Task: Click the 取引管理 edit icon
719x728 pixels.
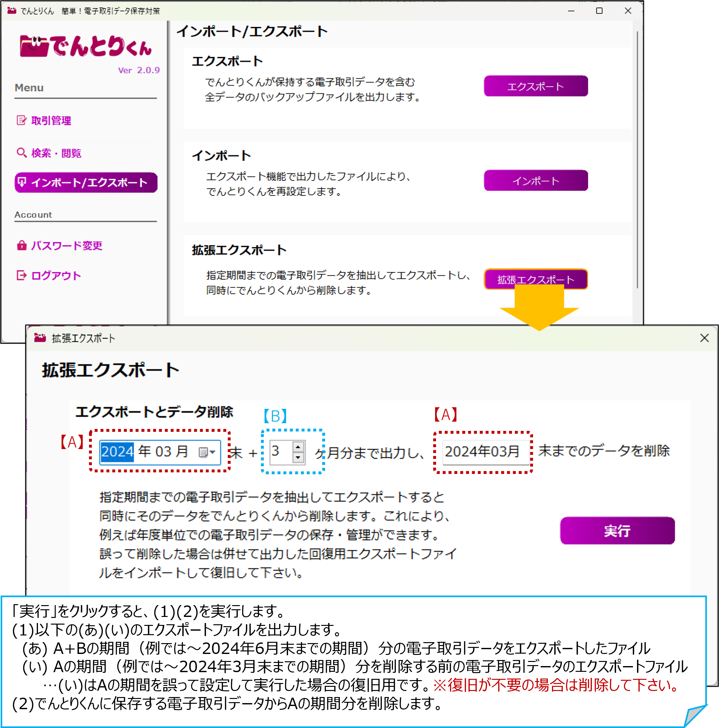Action: click(x=21, y=120)
